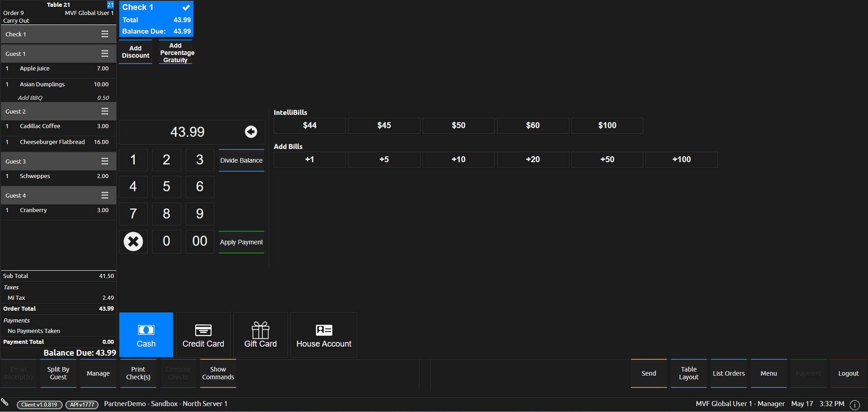868x412 pixels.
Task: Toggle the Check 1 selection tile
Action: (x=156, y=19)
